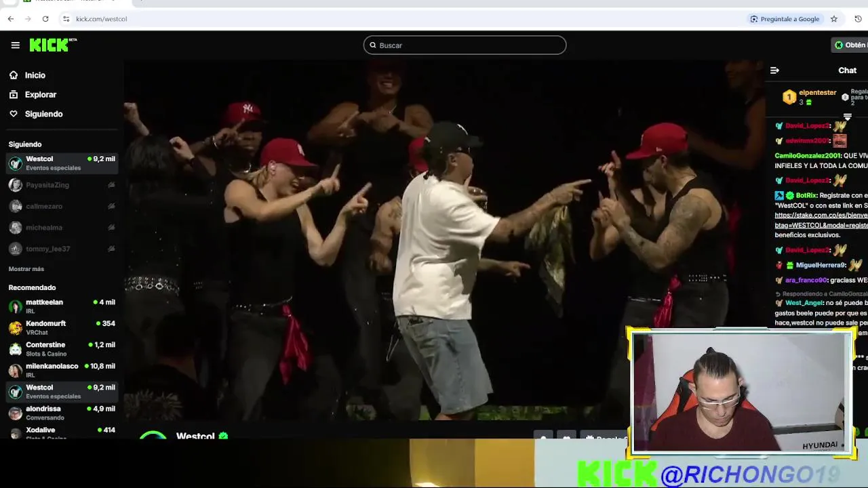Image resolution: width=868 pixels, height=488 pixels.
Task: Select Westcol name in Recomendado list
Action: (39, 388)
